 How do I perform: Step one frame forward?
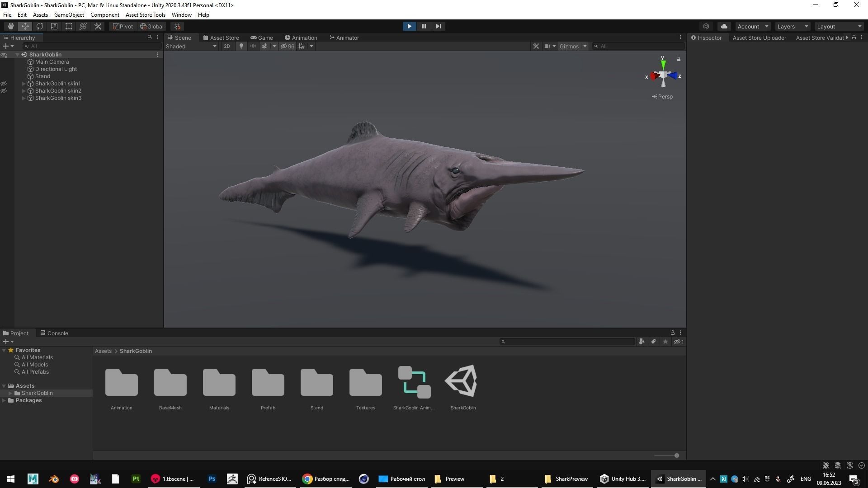tap(438, 26)
